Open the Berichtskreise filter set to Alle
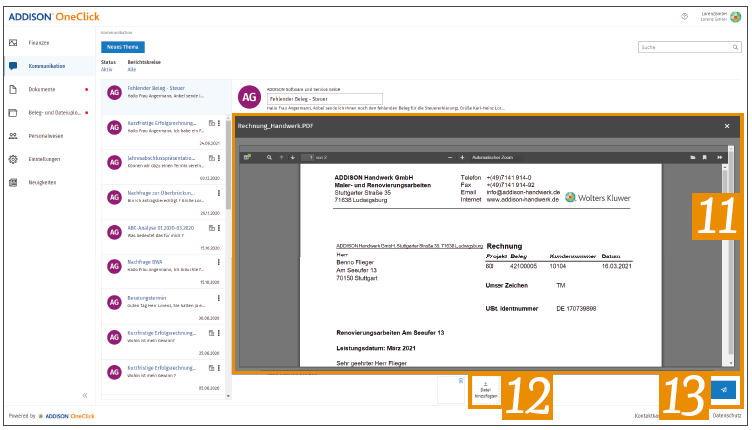The width and height of the screenshot is (752, 430). coord(132,70)
